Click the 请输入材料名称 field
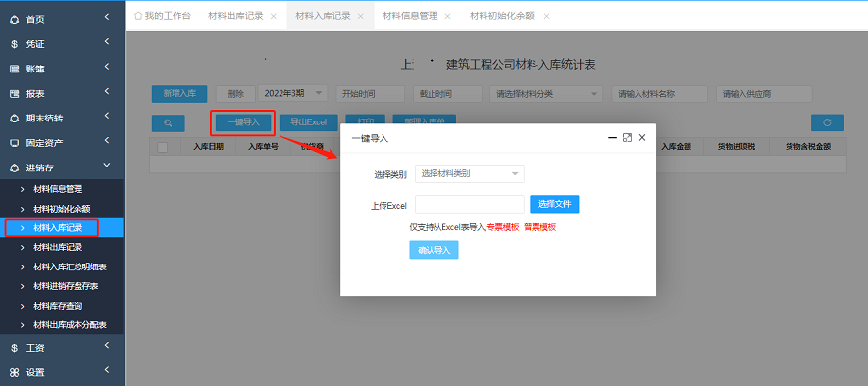This screenshot has width=868, height=386. pos(660,93)
